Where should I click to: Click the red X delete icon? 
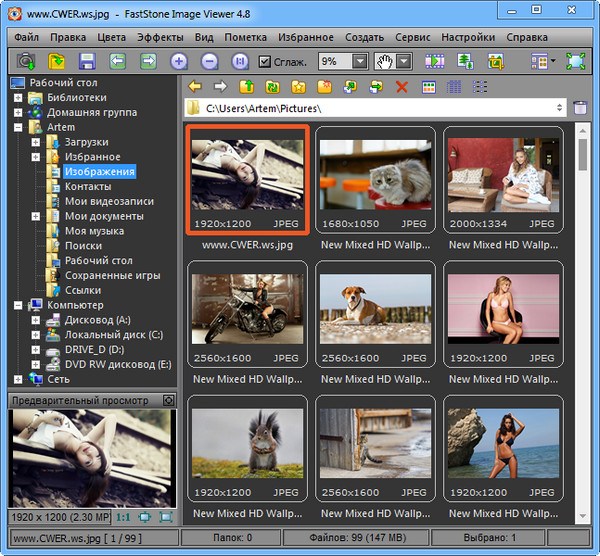pos(402,87)
